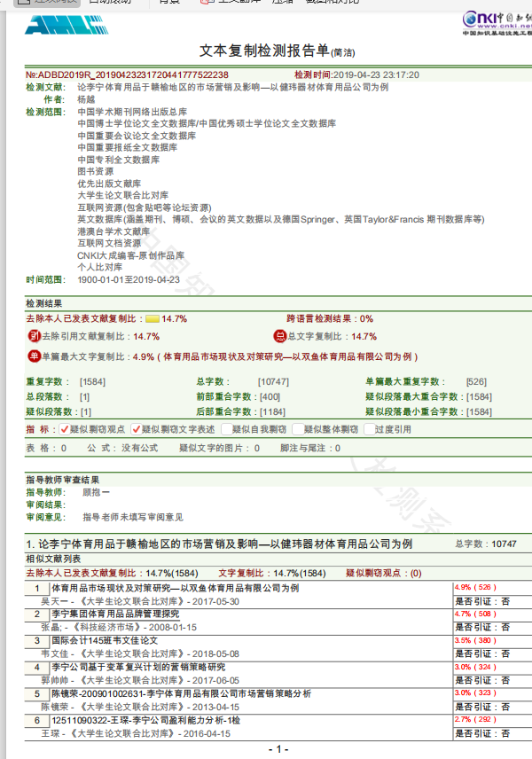The width and height of the screenshot is (532, 759).
Task: Select the 3.0% ( 323 ) similarity value
Action: click(x=475, y=693)
